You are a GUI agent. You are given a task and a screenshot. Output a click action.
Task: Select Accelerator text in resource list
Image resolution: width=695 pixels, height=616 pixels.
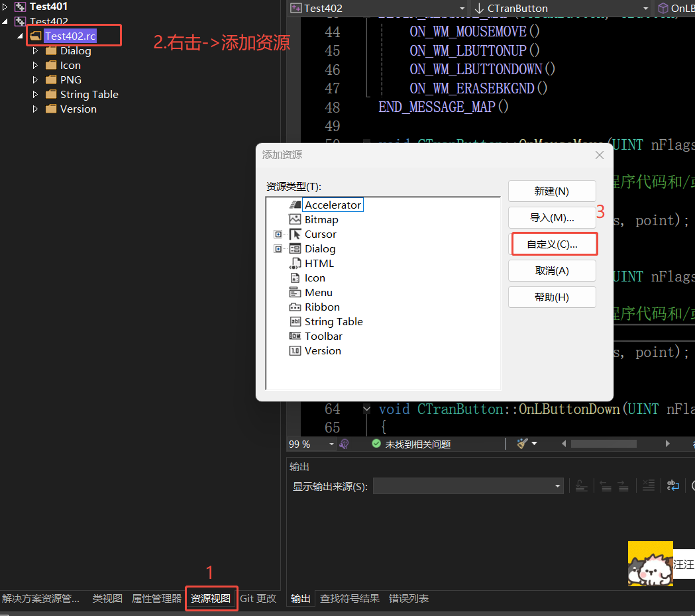tap(333, 205)
